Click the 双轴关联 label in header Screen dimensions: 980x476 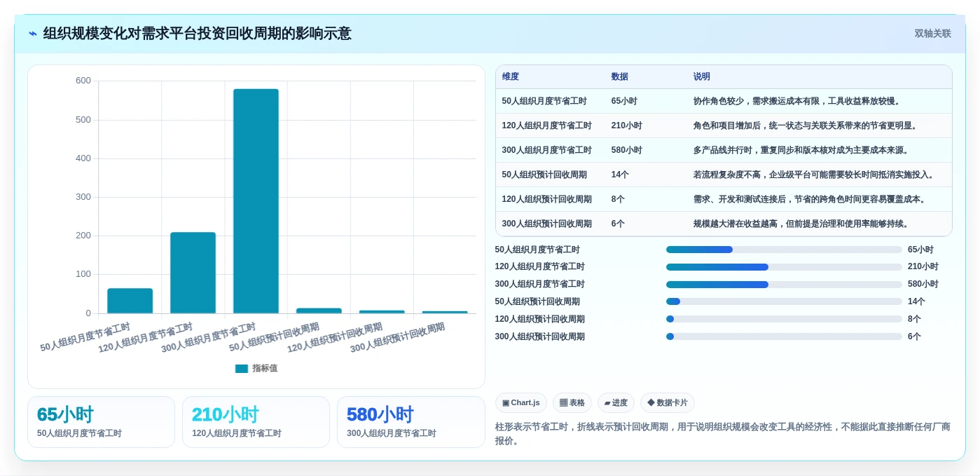point(932,34)
